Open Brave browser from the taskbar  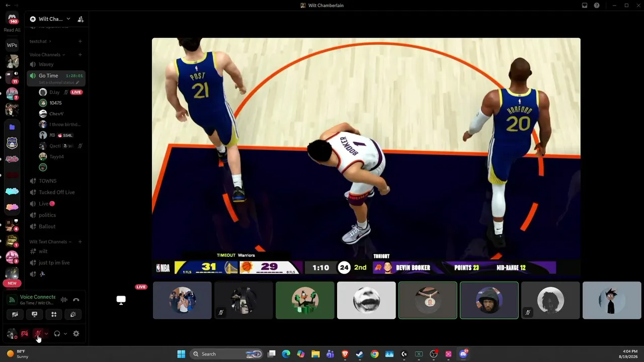(345, 354)
